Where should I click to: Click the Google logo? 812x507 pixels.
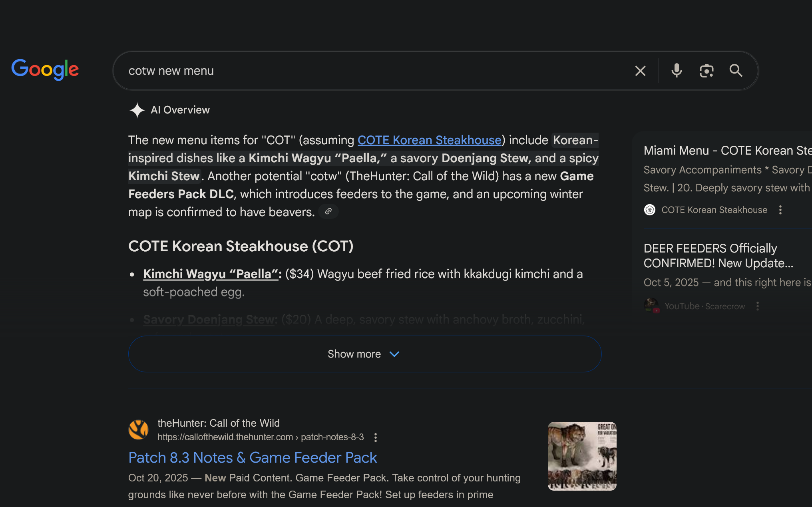click(x=45, y=70)
